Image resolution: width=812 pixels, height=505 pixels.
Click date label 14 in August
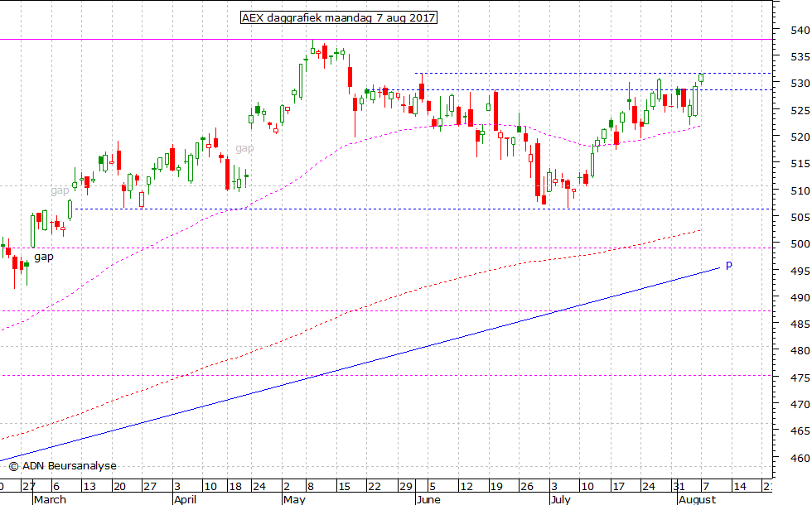[x=739, y=487]
